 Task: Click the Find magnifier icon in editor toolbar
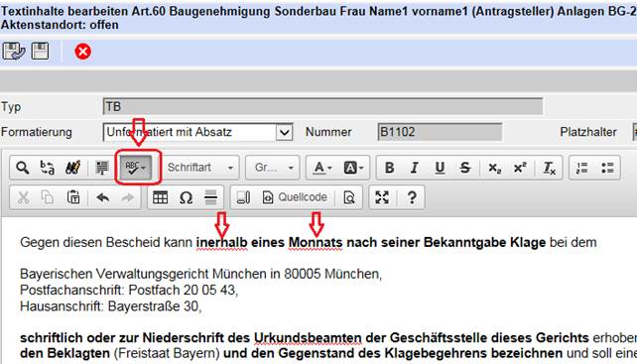[23, 168]
